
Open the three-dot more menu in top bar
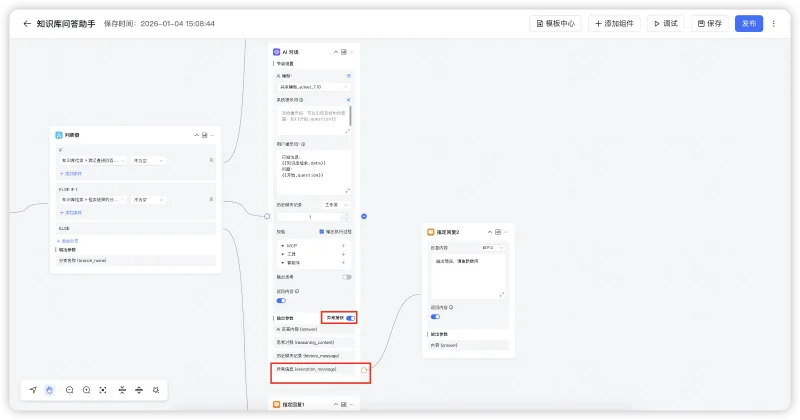click(x=773, y=23)
